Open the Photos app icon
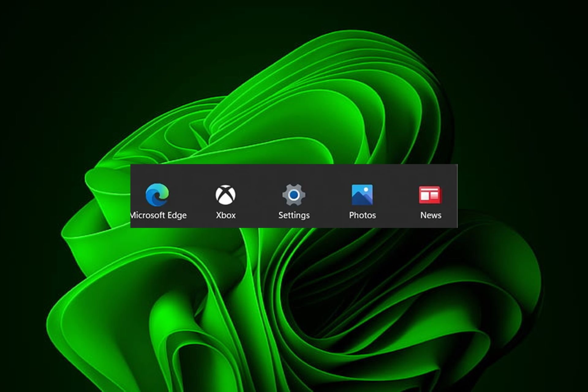 (362, 195)
